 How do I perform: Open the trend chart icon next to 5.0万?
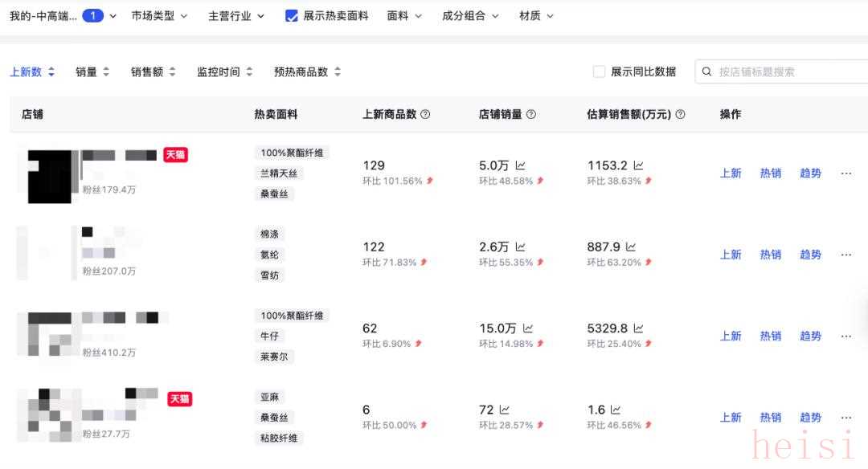520,165
